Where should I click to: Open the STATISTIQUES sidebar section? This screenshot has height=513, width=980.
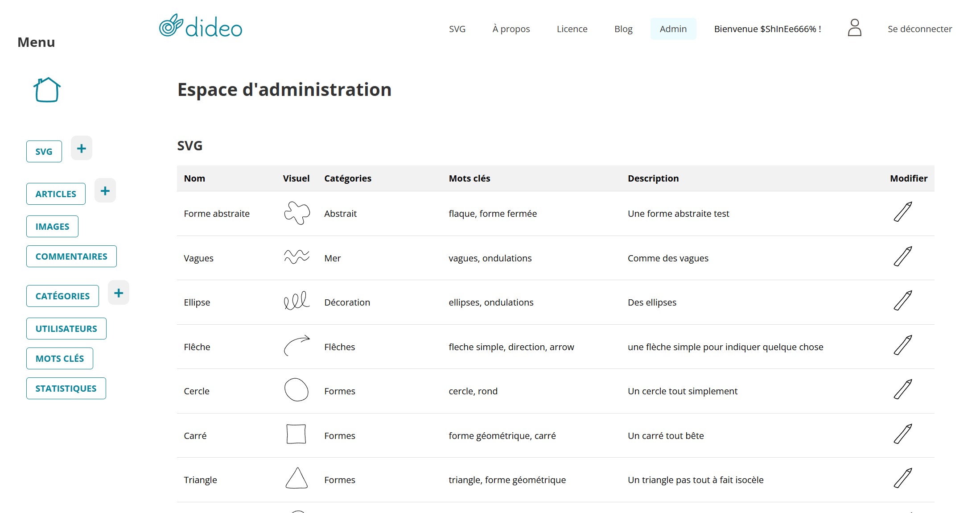(x=66, y=389)
